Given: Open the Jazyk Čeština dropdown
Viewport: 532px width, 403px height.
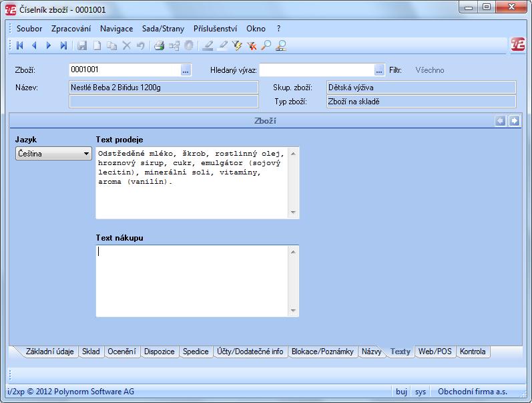Looking at the screenshot, I should (x=53, y=154).
